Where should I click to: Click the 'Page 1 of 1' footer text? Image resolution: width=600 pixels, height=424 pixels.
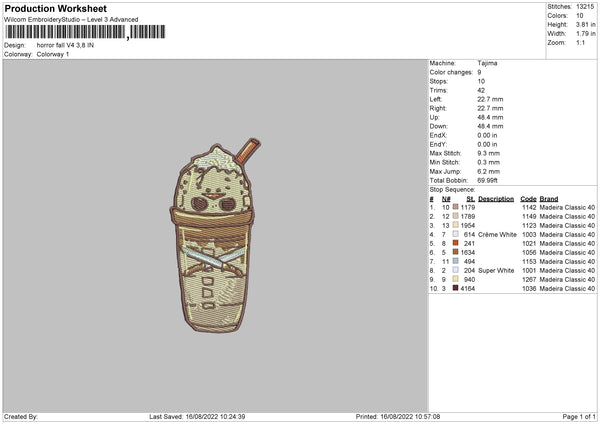pyautogui.click(x=579, y=417)
